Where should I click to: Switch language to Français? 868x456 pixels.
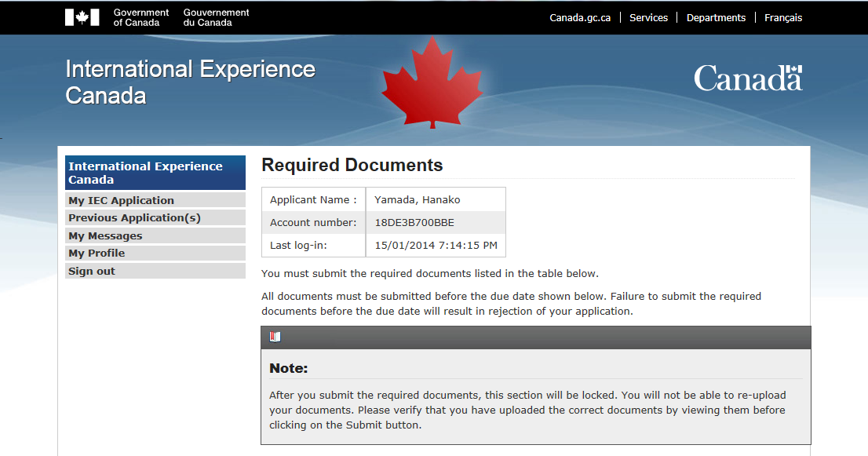[782, 18]
